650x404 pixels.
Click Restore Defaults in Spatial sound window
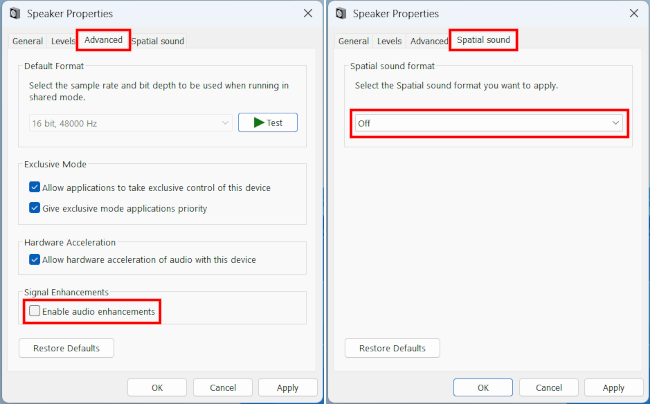392,348
